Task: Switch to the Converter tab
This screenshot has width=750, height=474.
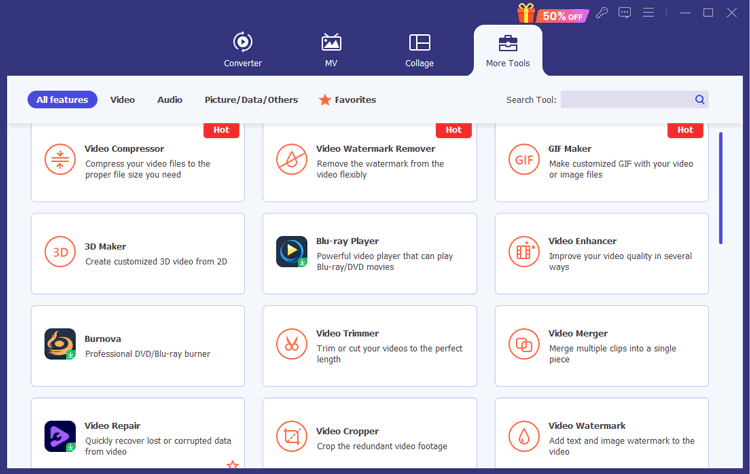Action: pos(243,50)
